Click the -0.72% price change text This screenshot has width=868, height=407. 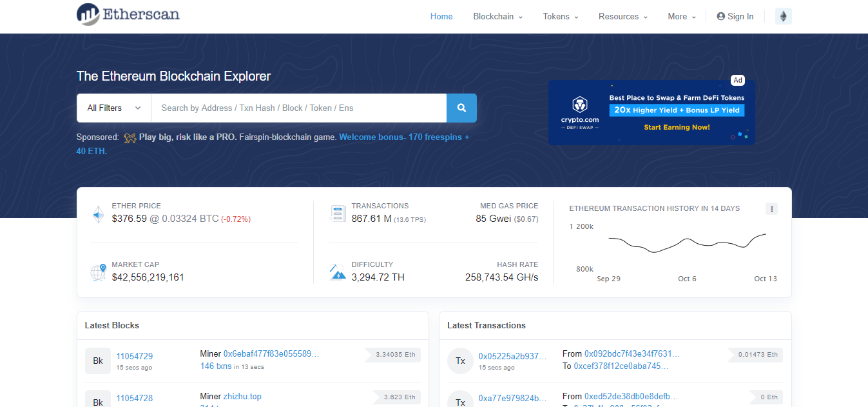tap(236, 219)
